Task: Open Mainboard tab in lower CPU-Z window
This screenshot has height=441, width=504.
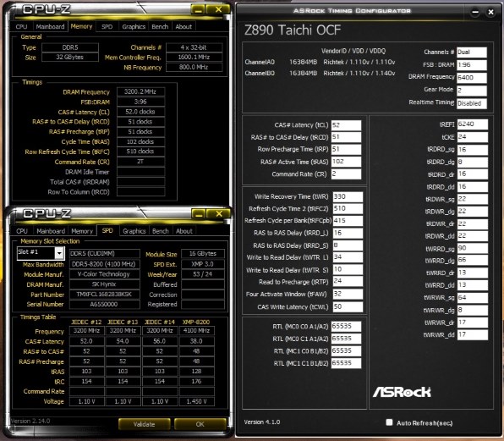Action: pyautogui.click(x=51, y=230)
